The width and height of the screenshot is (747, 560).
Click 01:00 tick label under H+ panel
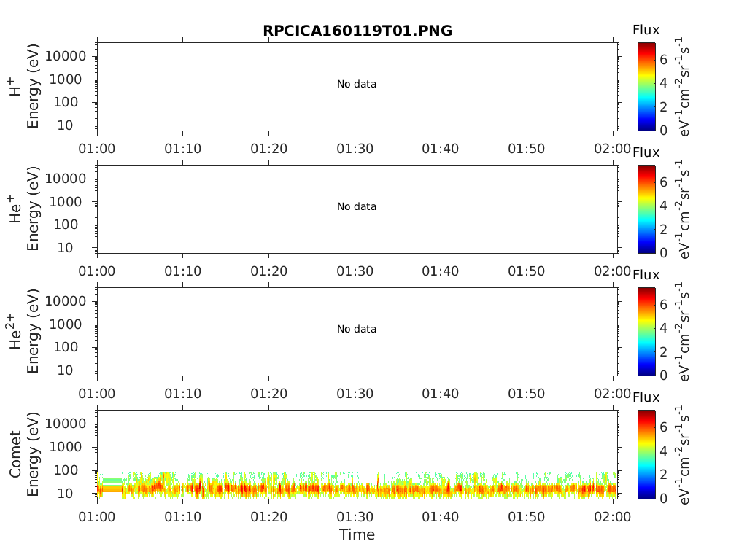[97, 149]
